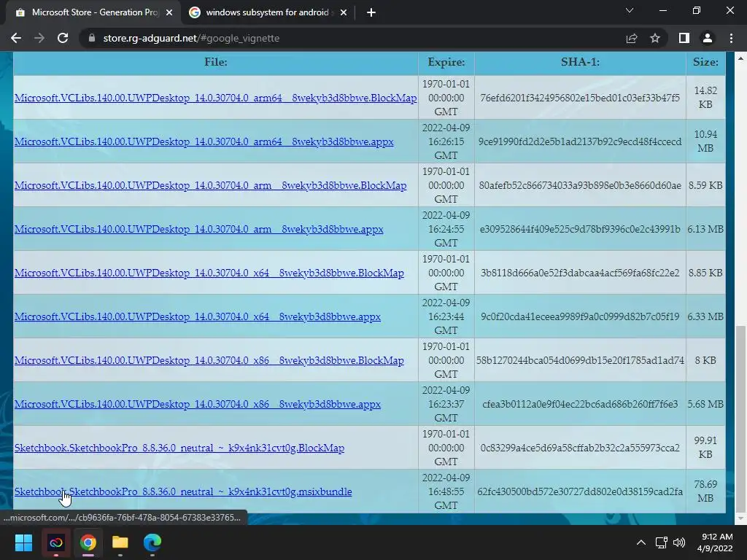This screenshot has height=560, width=747.
Task: Download VCLibs arm64 BlockMap file
Action: pyautogui.click(x=215, y=98)
